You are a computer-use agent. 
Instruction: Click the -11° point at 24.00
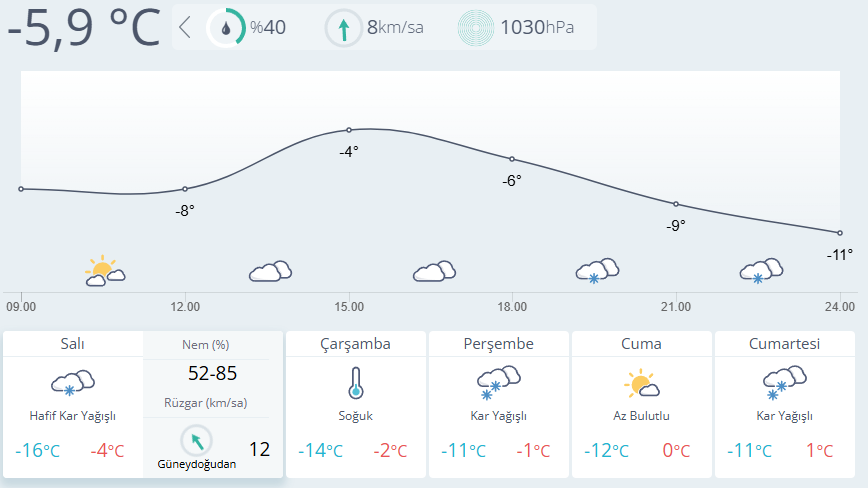coord(840,233)
